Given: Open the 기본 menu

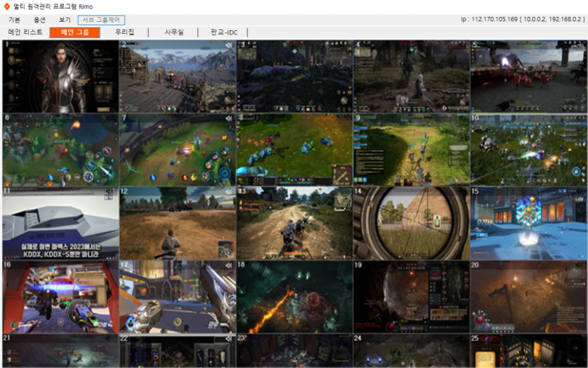Looking at the screenshot, I should 14,20.
